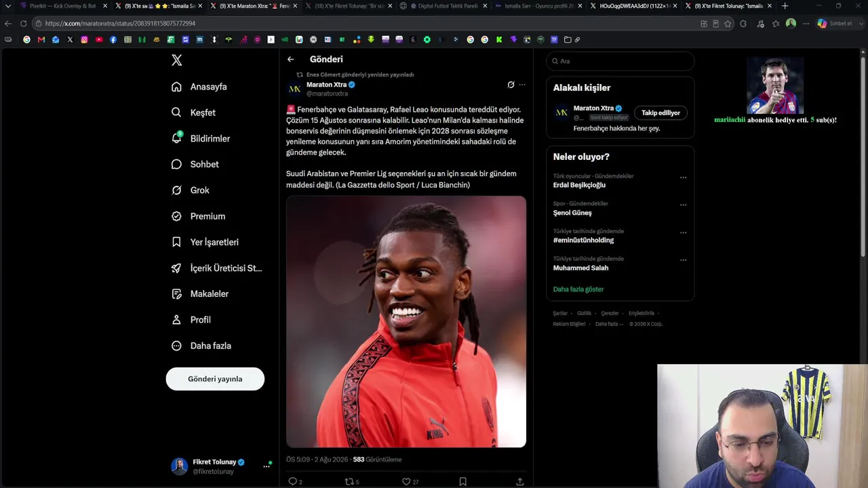Add page to favorites star icon
This screenshot has height=488, width=868.
point(728,23)
